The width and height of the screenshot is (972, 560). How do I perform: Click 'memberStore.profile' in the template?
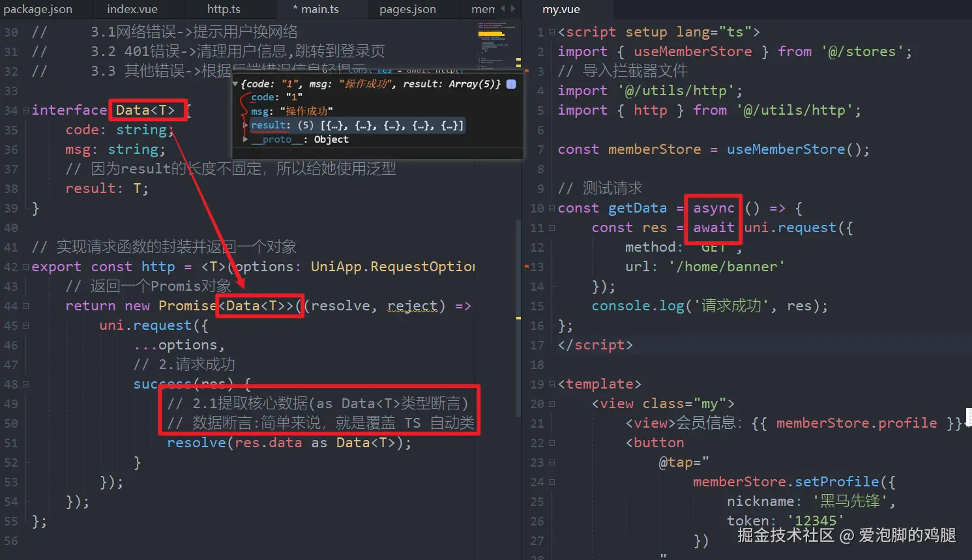pos(857,423)
